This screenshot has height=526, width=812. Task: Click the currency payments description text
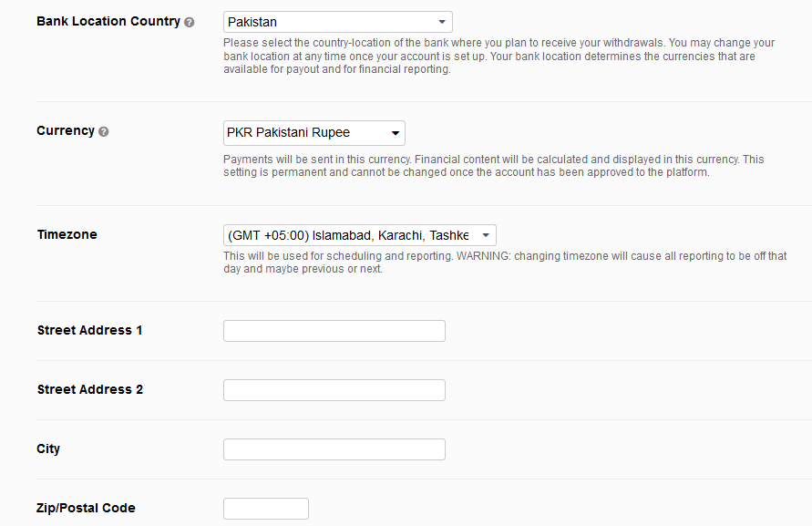point(494,166)
